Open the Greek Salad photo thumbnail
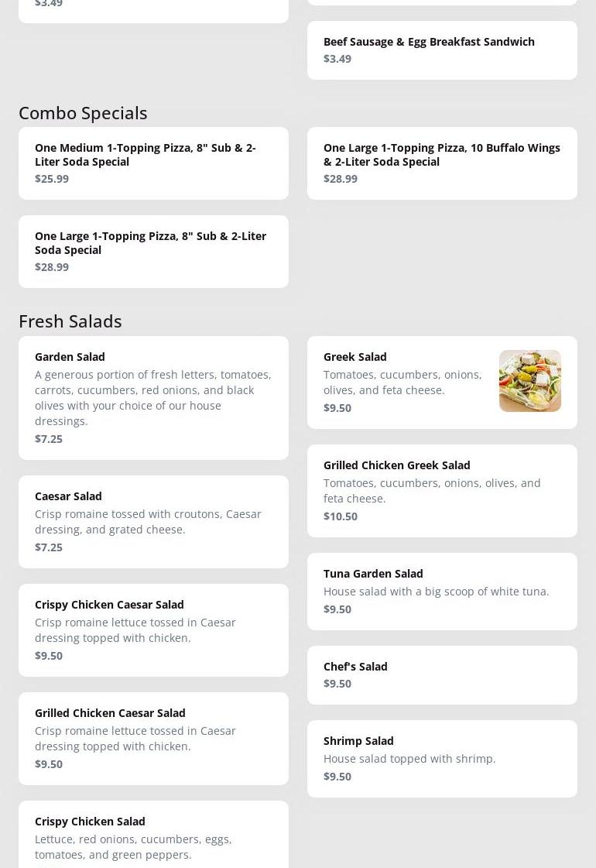Image resolution: width=596 pixels, height=868 pixels. 529,381
